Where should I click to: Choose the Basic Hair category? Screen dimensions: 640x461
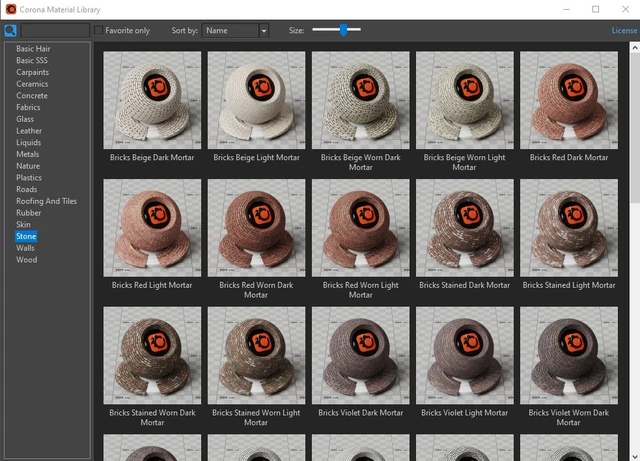[33, 48]
